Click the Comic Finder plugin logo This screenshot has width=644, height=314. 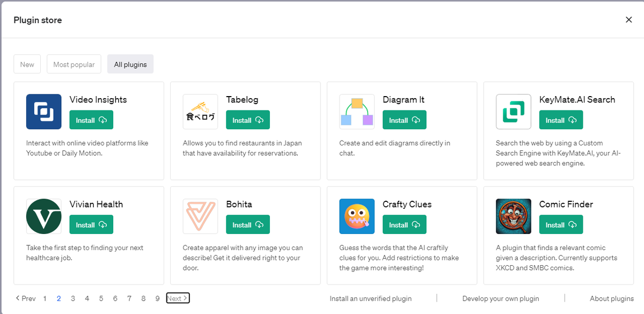click(514, 216)
